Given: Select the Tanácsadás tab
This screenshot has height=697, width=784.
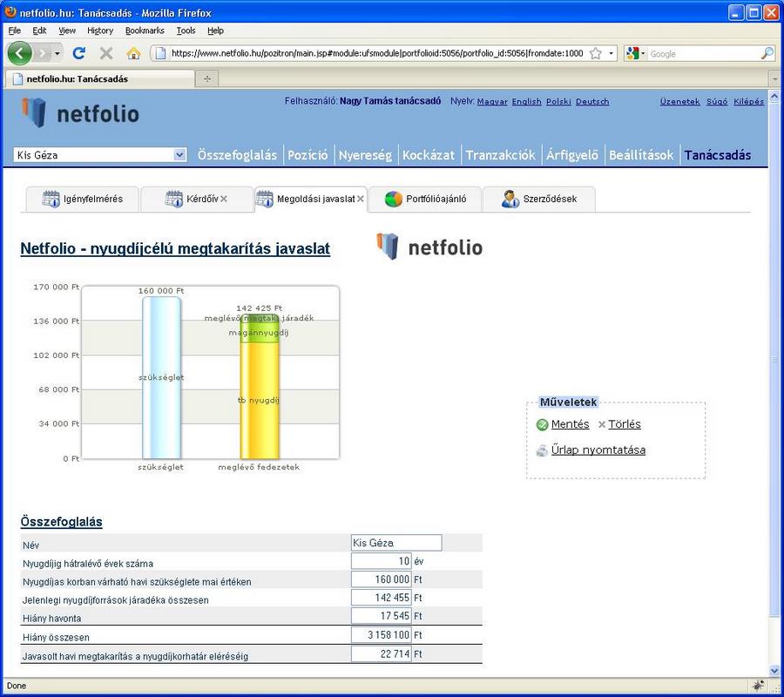Looking at the screenshot, I should [718, 155].
